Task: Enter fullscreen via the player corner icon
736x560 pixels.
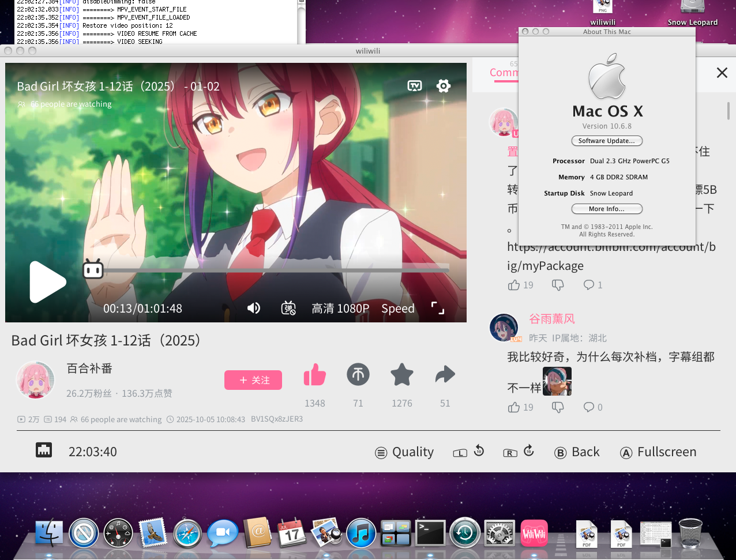Action: (x=438, y=308)
